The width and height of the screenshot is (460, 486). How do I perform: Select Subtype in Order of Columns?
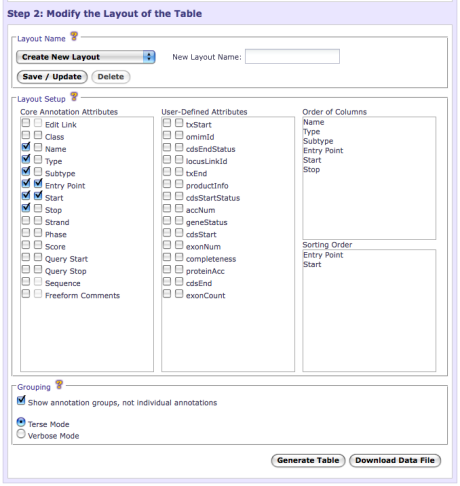(x=318, y=141)
